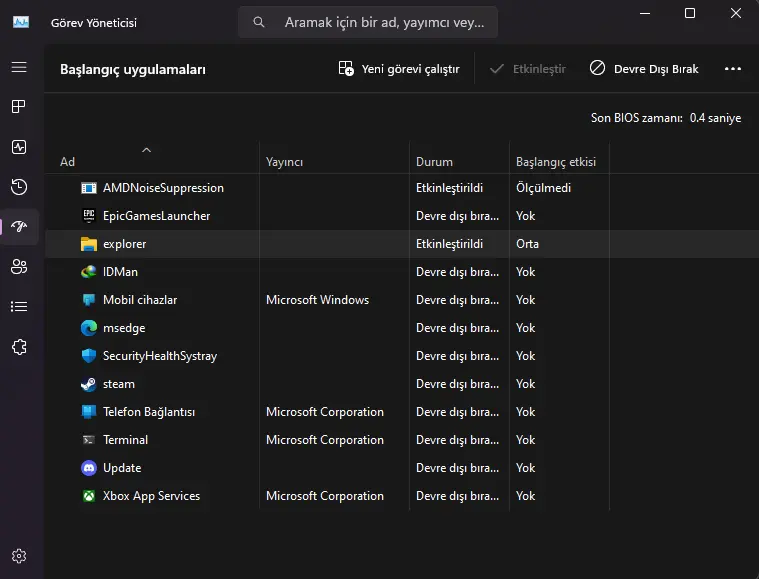Sort by 'Başlangıç etkisi' column header

[x=556, y=162]
